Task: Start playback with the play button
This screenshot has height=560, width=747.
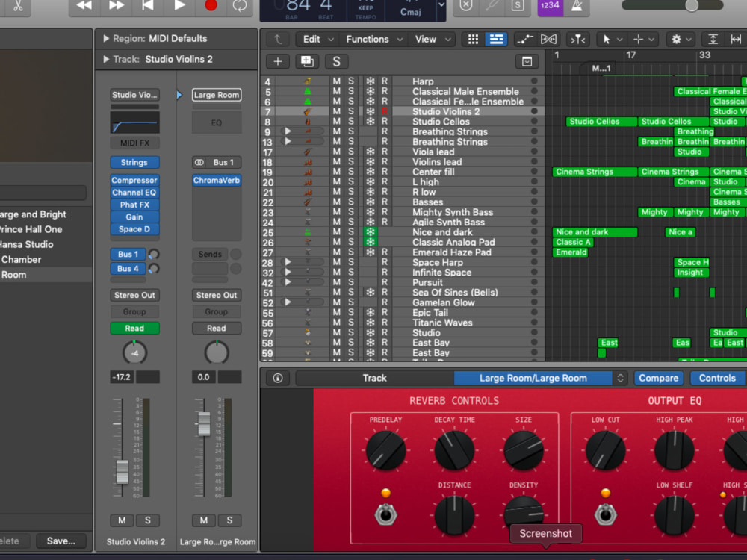Action: point(179,5)
